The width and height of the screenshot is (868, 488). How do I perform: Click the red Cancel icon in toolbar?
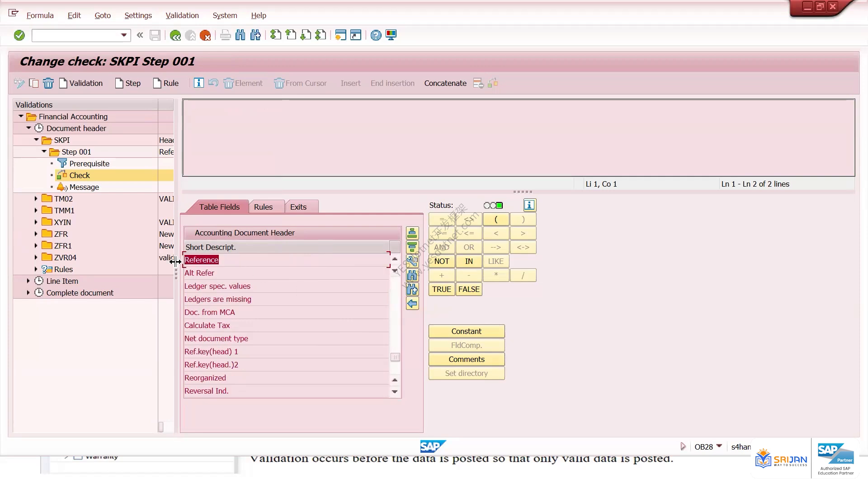pos(205,35)
